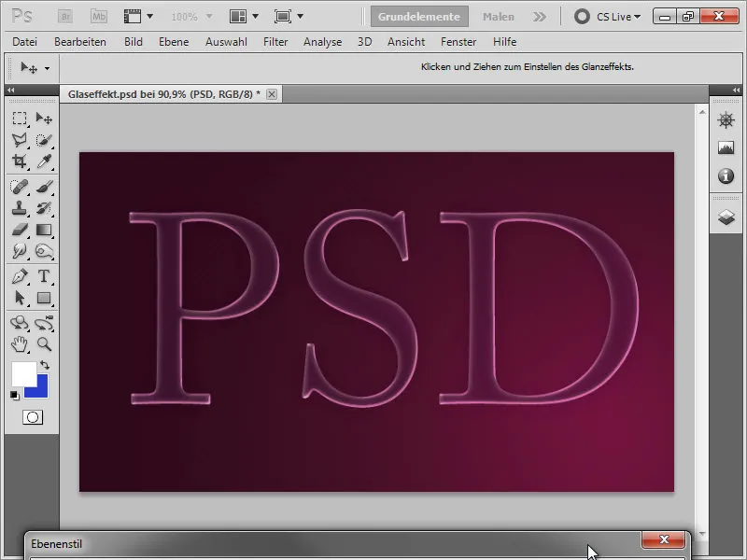Open the Histogram panel icon
747x560 pixels.
(726, 147)
